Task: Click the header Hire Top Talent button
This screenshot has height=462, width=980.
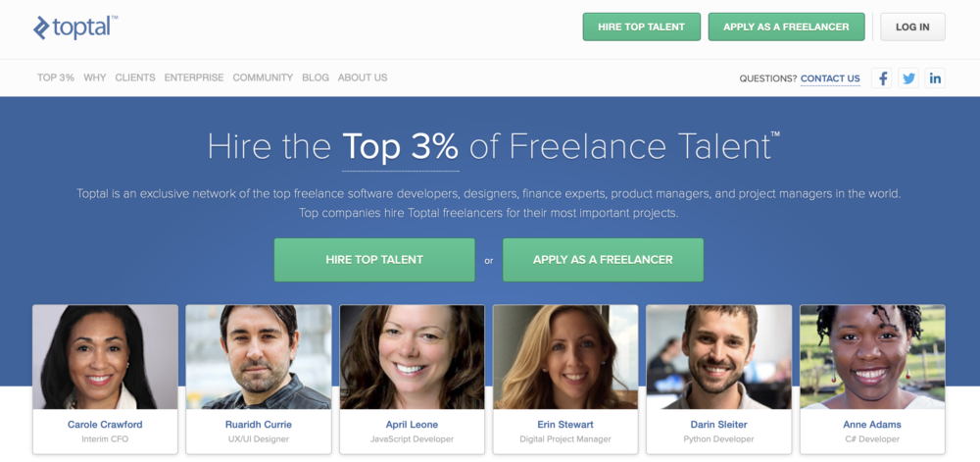Action: pyautogui.click(x=641, y=26)
